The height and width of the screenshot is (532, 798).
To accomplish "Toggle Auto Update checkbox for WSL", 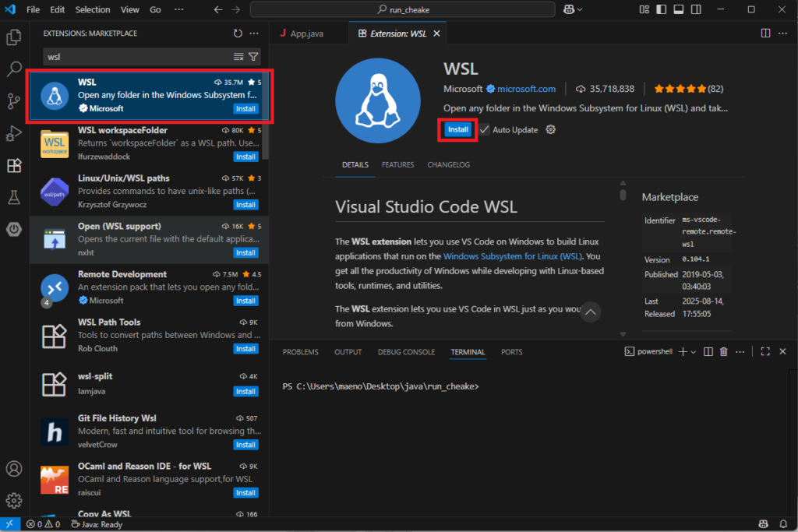I will pyautogui.click(x=484, y=130).
